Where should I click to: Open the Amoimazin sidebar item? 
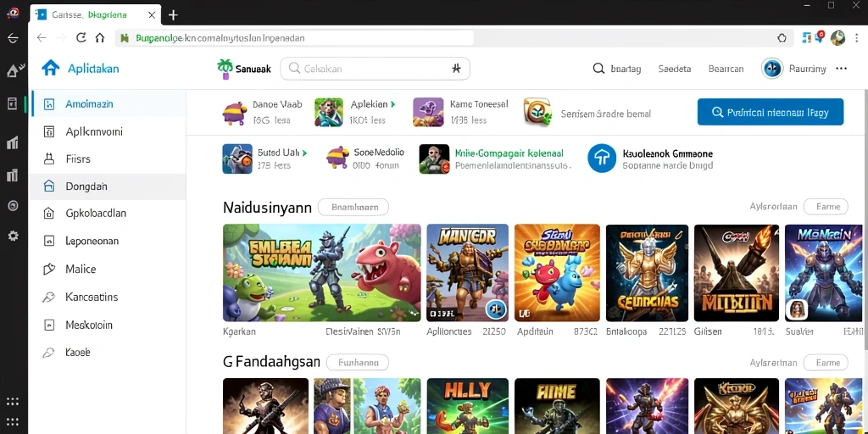pyautogui.click(x=108, y=103)
